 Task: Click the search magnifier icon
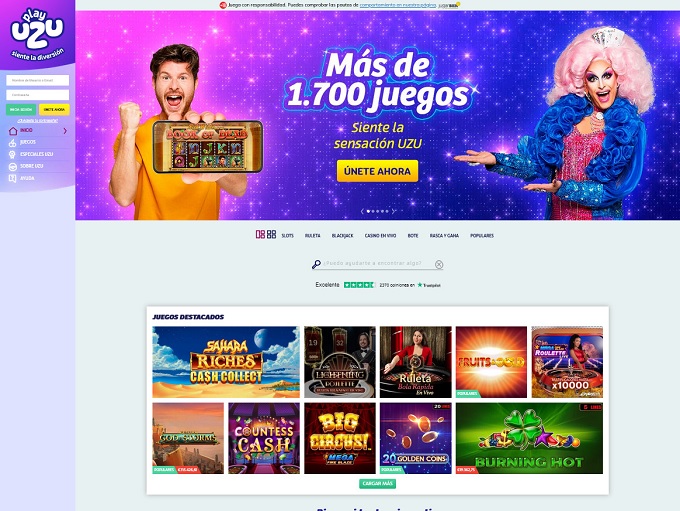[317, 264]
